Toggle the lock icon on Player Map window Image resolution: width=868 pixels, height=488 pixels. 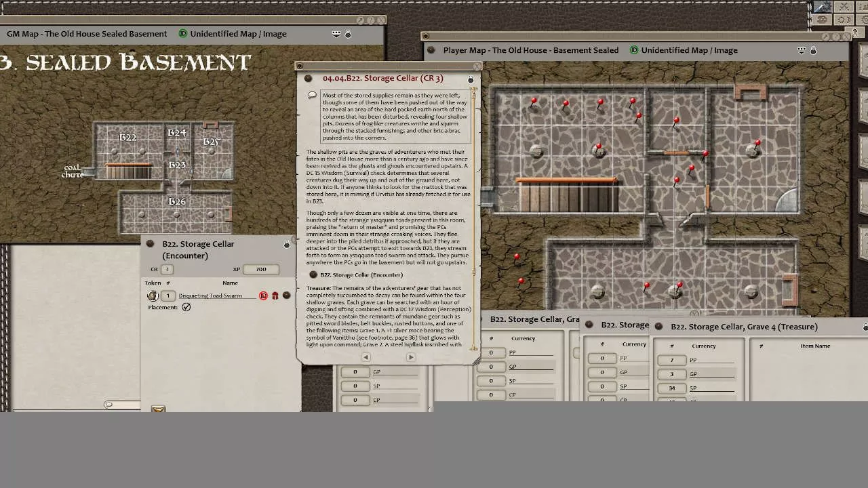coord(813,50)
